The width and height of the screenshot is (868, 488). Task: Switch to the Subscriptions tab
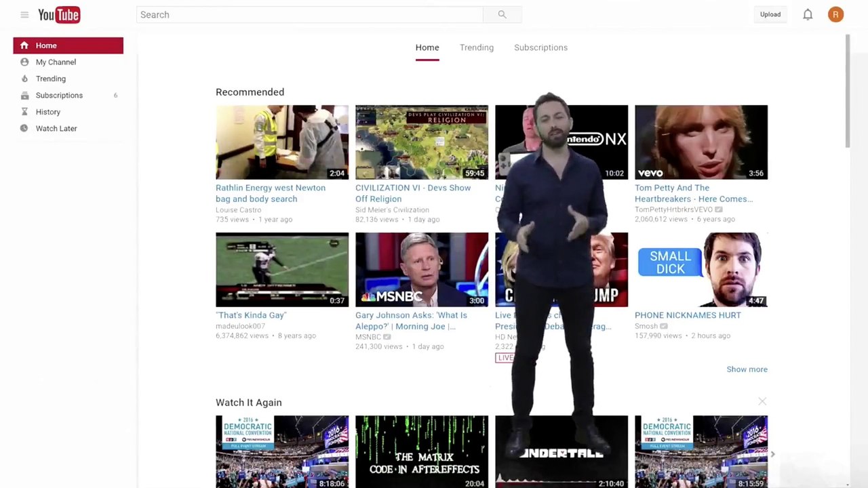pyautogui.click(x=540, y=47)
